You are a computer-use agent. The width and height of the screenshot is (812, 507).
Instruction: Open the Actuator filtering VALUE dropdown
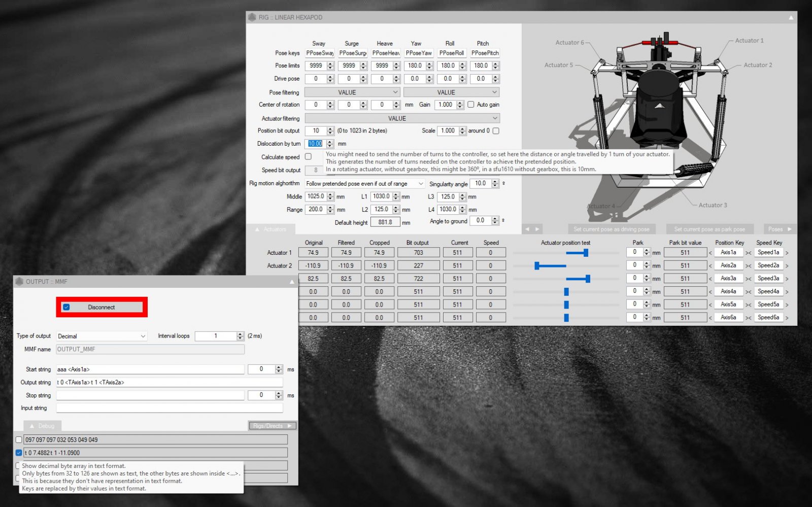(x=402, y=118)
